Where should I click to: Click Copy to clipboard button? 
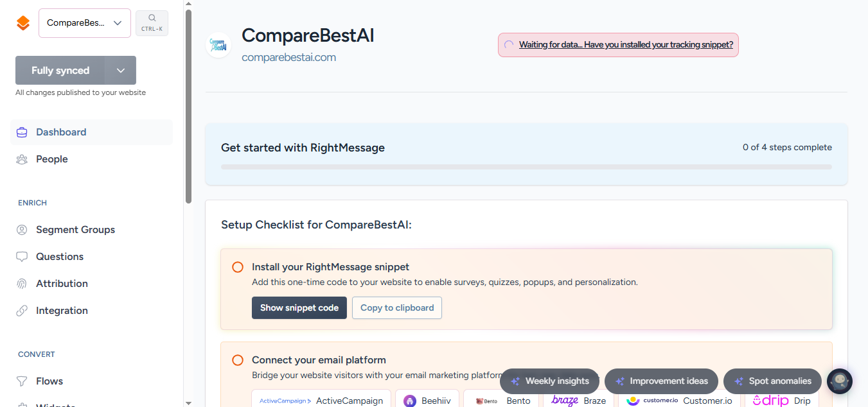(397, 307)
